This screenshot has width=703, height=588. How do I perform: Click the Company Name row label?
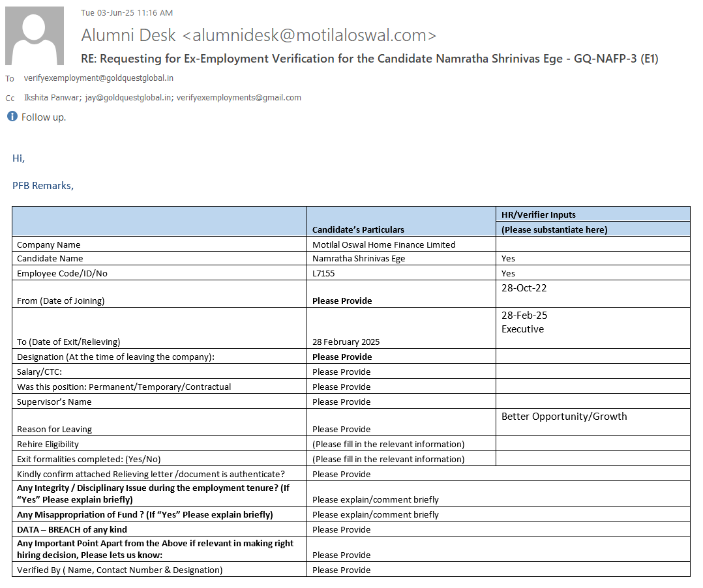point(48,244)
